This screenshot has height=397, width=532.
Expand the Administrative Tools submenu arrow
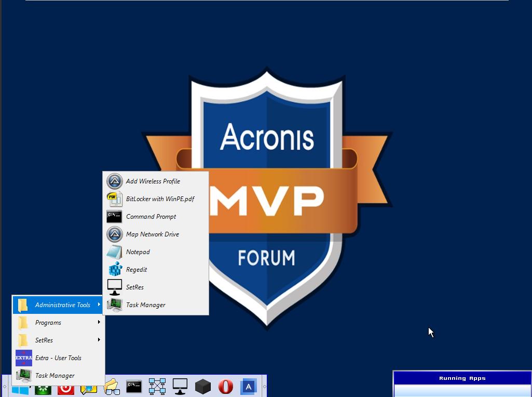pyautogui.click(x=98, y=305)
